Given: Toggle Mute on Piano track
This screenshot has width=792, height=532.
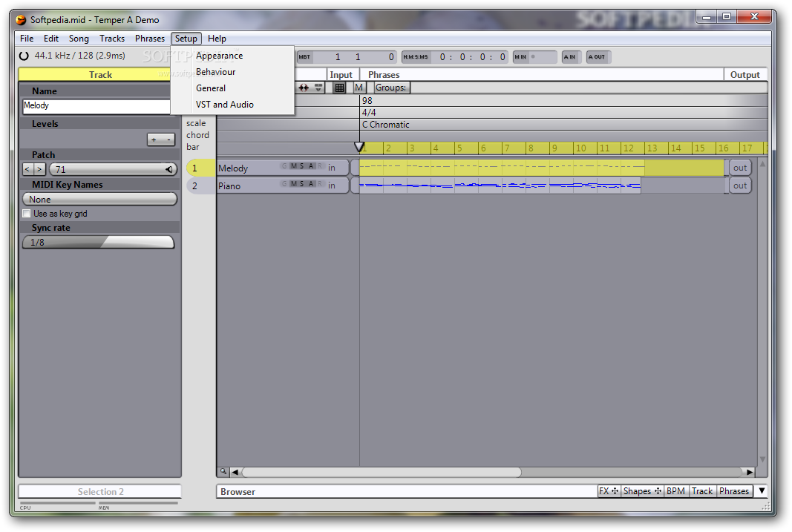Looking at the screenshot, I should pos(293,184).
